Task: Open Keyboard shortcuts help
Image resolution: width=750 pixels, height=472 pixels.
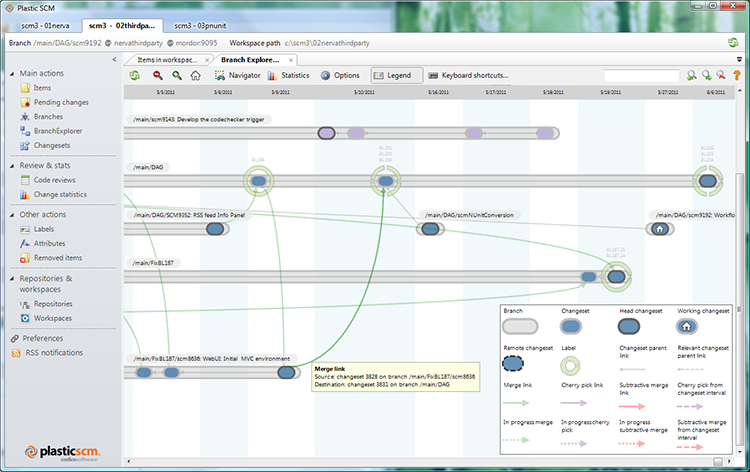Action: [468, 76]
